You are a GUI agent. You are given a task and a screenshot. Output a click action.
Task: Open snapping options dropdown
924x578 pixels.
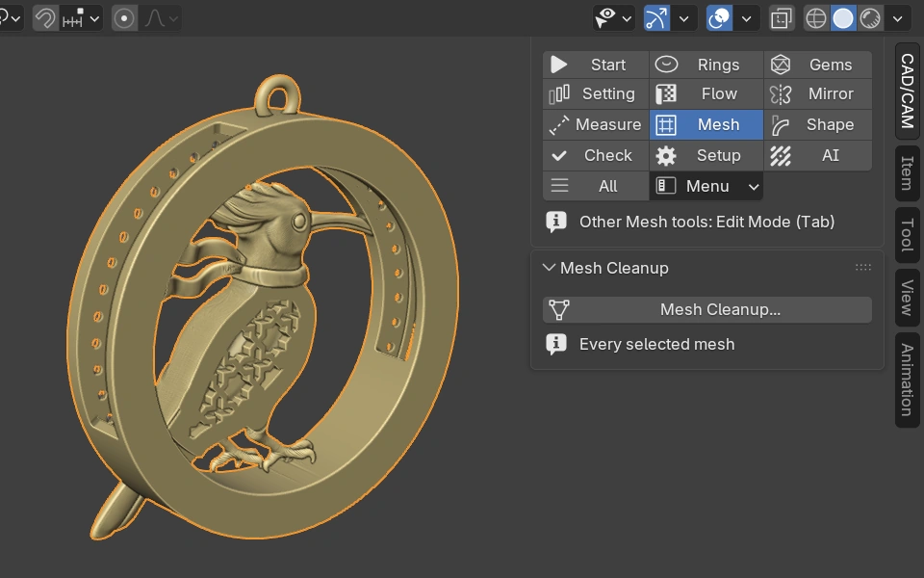point(82,18)
